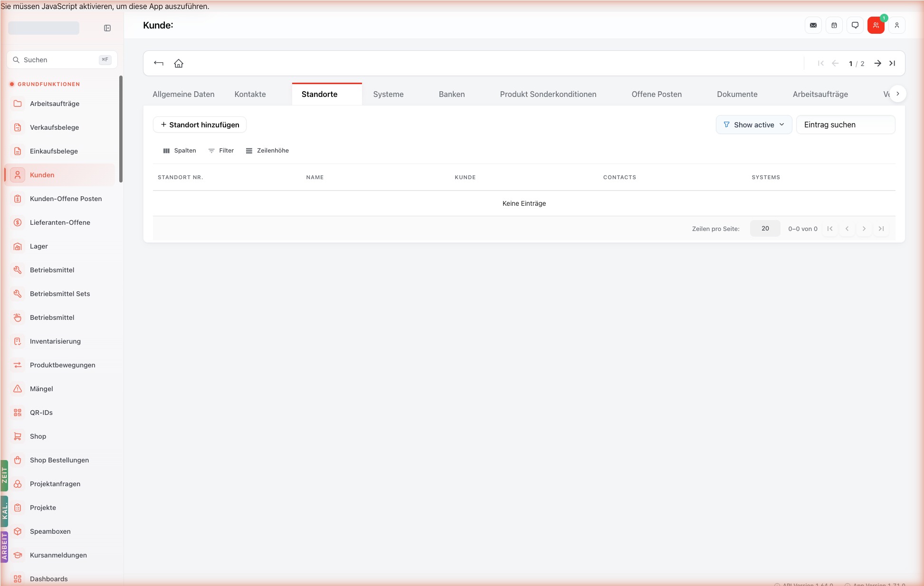Viewport: 924px width, 586px height.
Task: Open the Show active filter dropdown
Action: 754,125
